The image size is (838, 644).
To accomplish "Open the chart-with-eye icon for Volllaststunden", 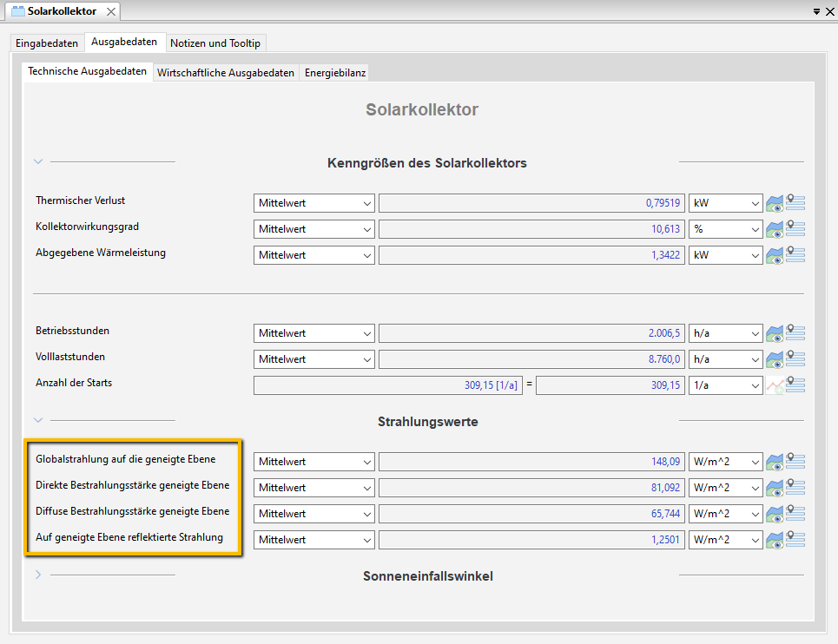I will point(775,360).
